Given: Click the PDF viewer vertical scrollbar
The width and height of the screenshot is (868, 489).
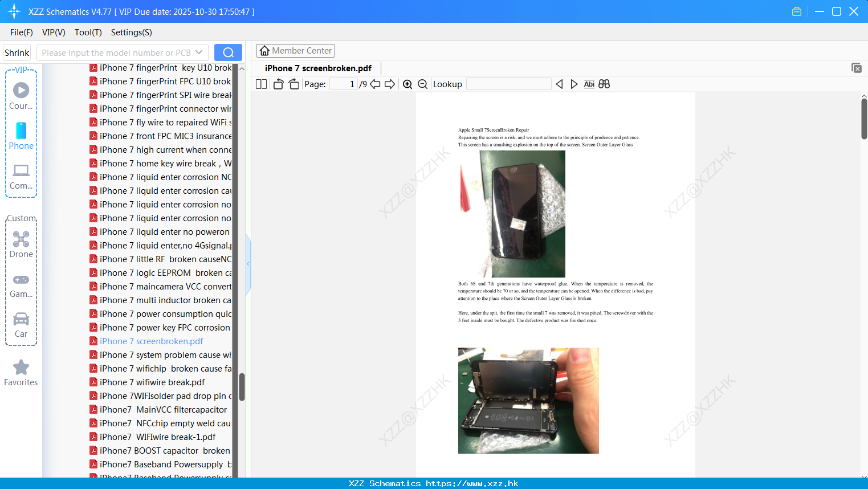Looking at the screenshot, I should [864, 119].
